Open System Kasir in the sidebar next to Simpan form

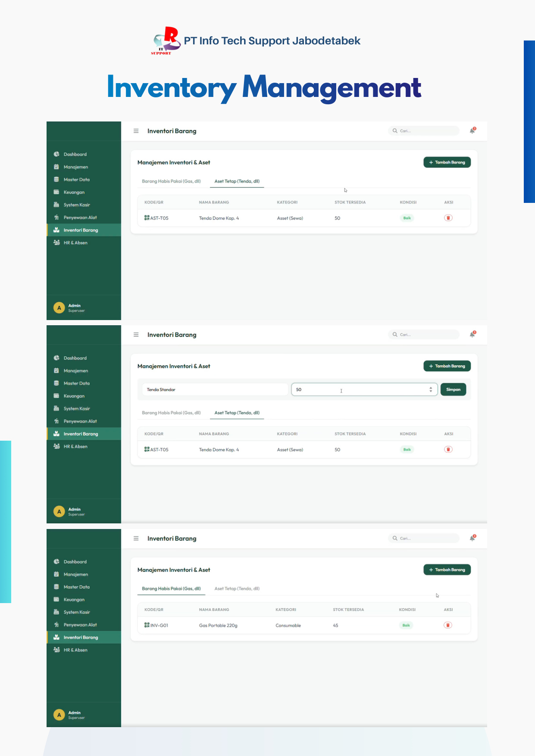(x=77, y=408)
